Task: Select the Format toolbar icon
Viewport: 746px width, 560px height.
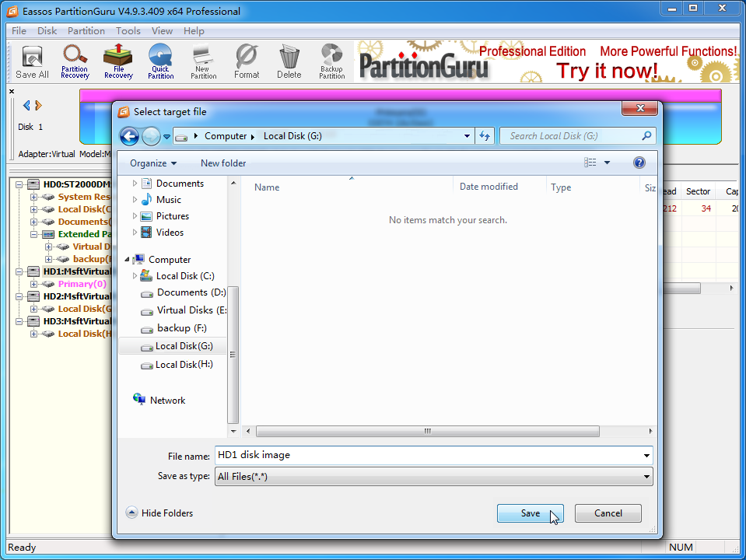Action: (247, 62)
